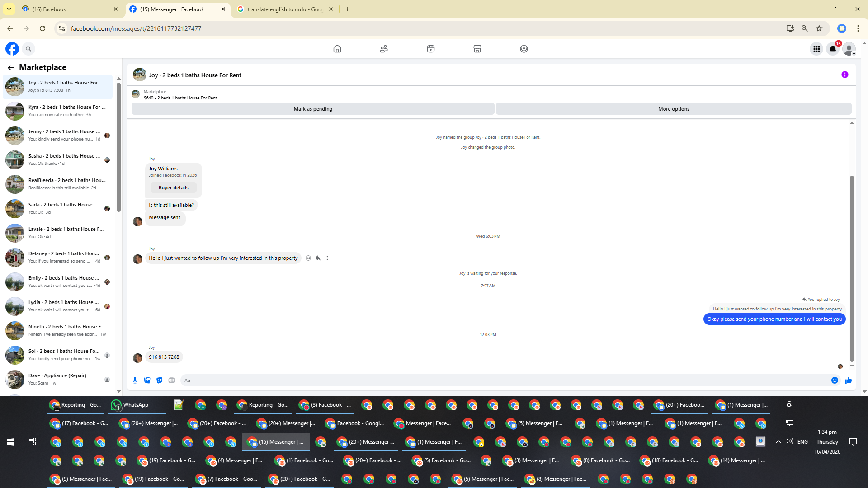Open more options for Joy's follow up message
Image resolution: width=868 pixels, height=488 pixels.
pos(327,258)
